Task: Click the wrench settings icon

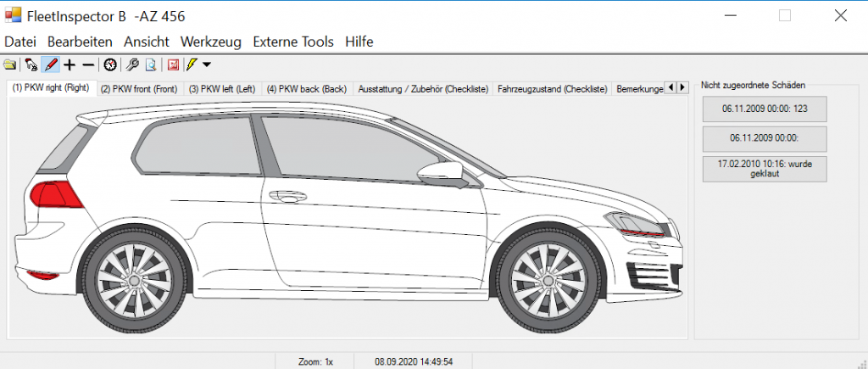Action: [x=131, y=65]
